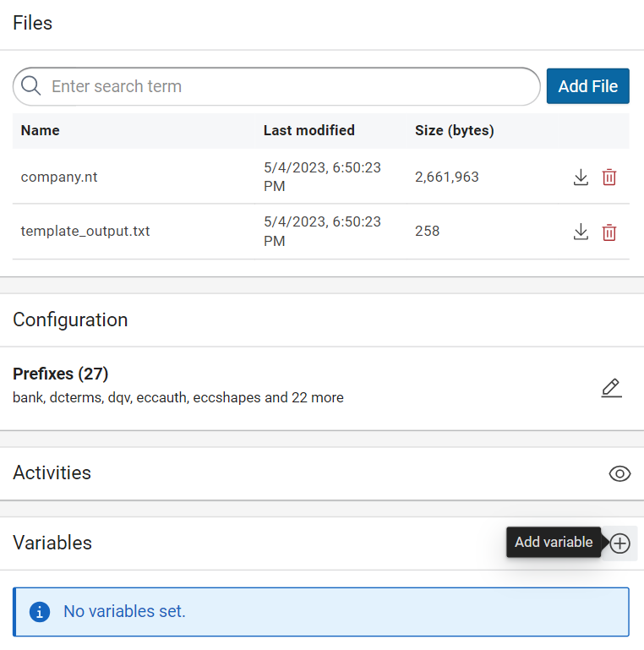Image resolution: width=644 pixels, height=650 pixels.
Task: Click the Activities section heading
Action: tap(52, 473)
